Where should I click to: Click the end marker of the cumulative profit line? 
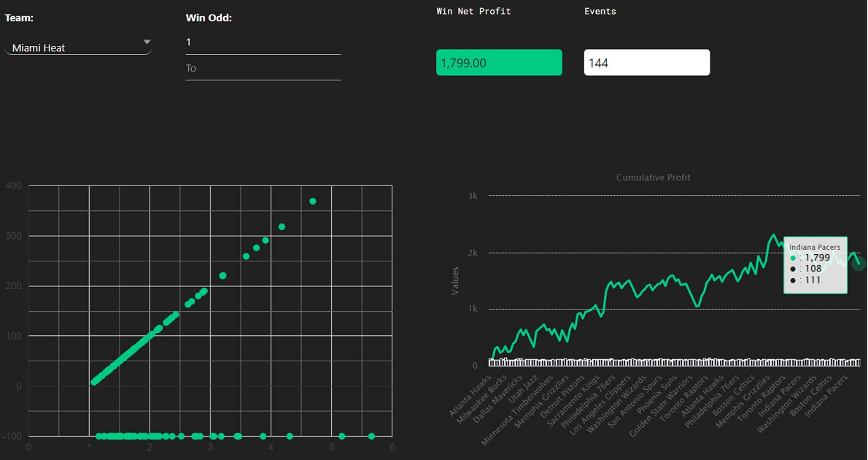(x=859, y=264)
